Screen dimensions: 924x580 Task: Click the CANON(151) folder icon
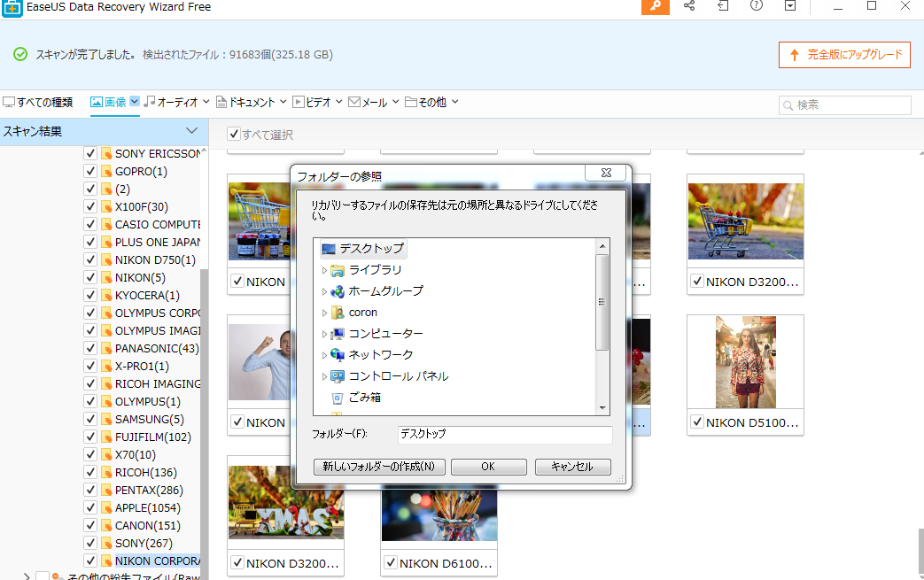[x=106, y=525]
